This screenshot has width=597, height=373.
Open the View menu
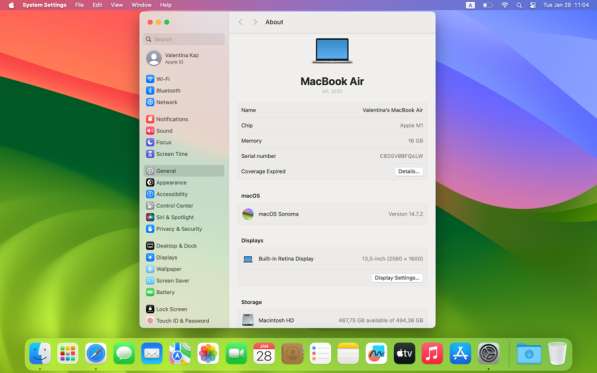[117, 5]
